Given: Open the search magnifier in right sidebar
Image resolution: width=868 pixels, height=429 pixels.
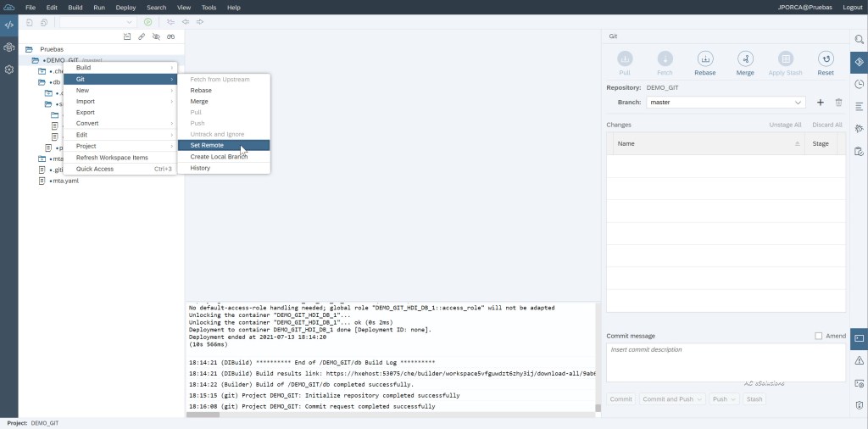Looking at the screenshot, I should 859,40.
